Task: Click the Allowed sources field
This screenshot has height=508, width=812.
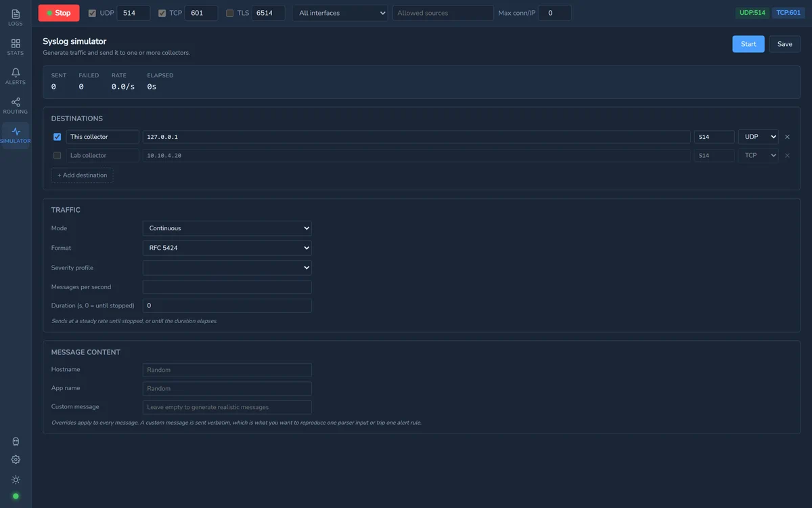Action: click(x=443, y=13)
